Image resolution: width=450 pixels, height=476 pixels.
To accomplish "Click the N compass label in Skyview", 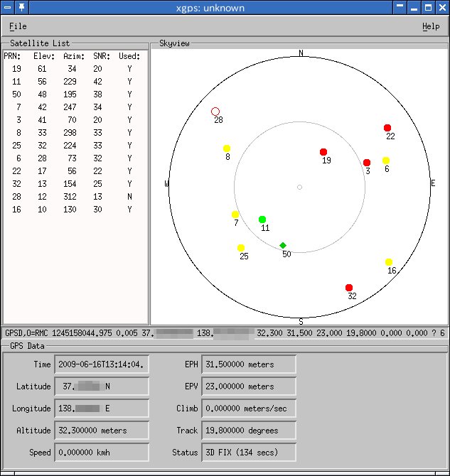I will point(301,53).
